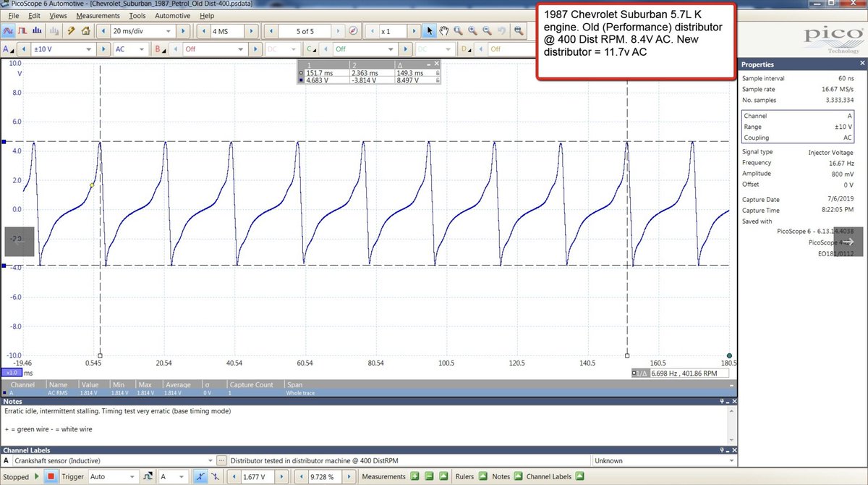Open Channel C options button
The width and height of the screenshot is (868, 485).
312,48
